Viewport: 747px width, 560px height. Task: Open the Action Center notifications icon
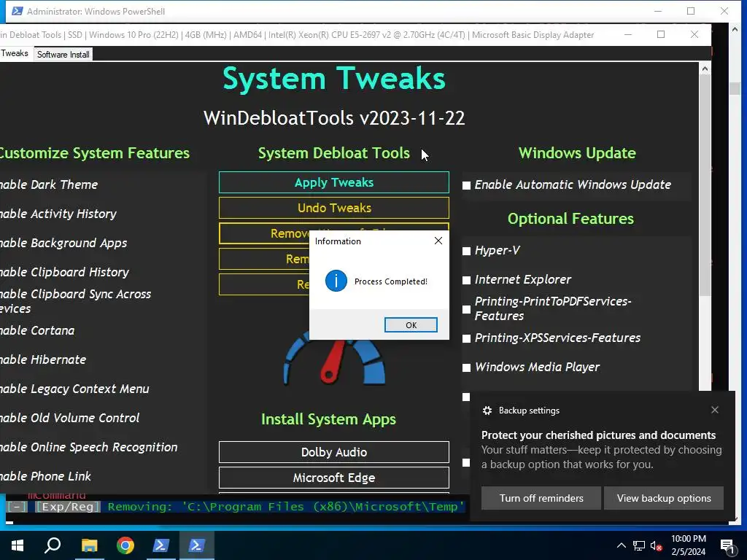(727, 546)
